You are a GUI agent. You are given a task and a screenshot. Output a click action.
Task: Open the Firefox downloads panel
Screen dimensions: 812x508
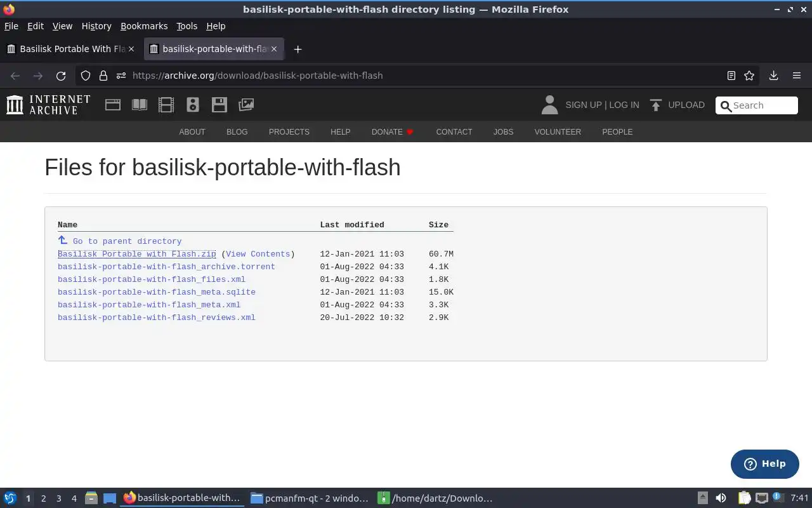click(x=773, y=76)
